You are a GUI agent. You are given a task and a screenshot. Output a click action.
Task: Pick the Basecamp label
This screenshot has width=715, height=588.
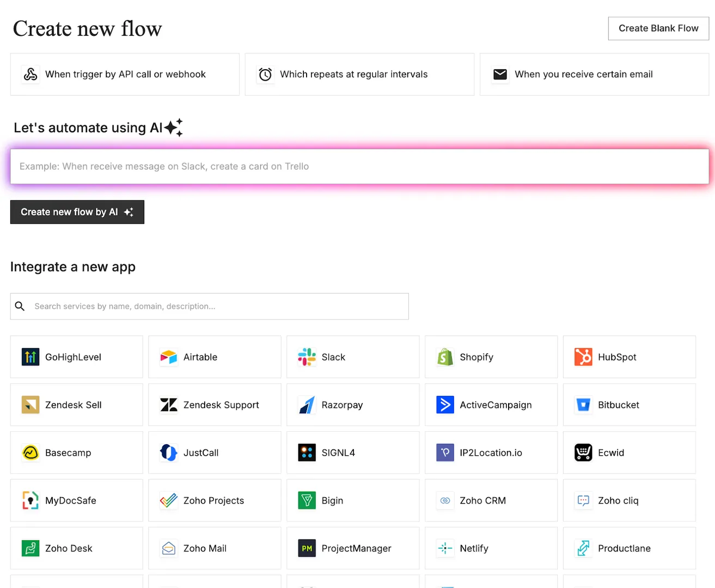[x=68, y=453]
